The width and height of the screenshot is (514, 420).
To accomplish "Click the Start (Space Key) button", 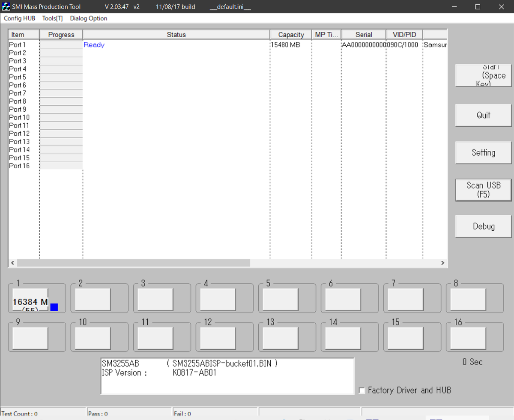I will point(483,76).
